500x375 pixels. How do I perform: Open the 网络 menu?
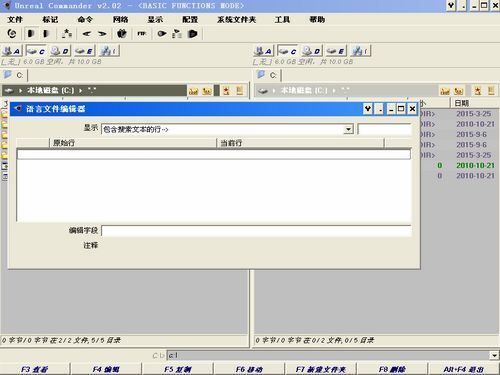click(x=120, y=20)
